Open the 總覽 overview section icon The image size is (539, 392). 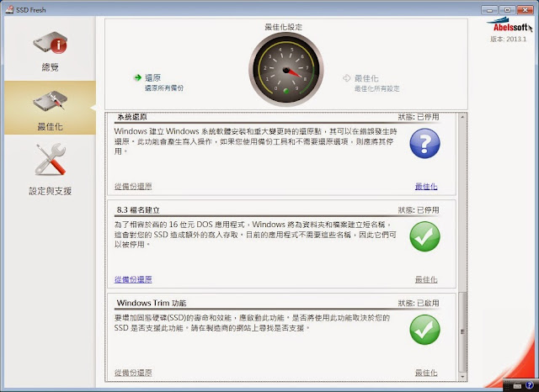tap(51, 42)
